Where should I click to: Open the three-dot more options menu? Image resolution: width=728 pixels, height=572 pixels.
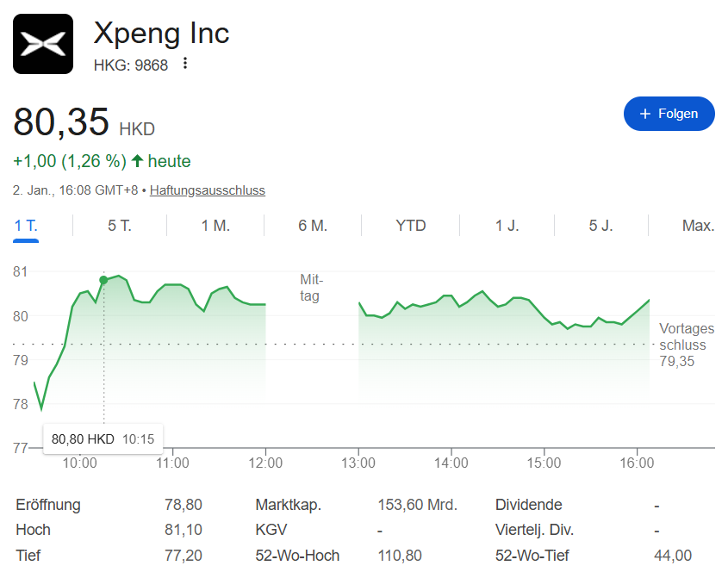pyautogui.click(x=184, y=64)
